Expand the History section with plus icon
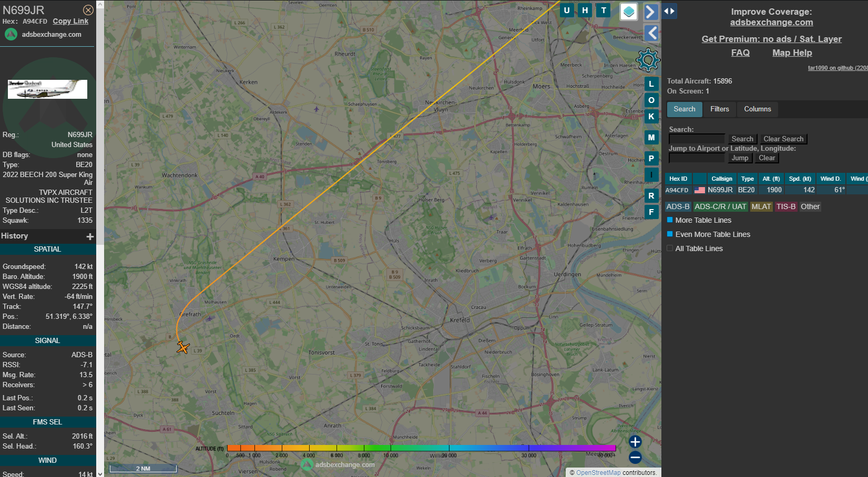Screen dimensions: 868x477 (x=90, y=236)
